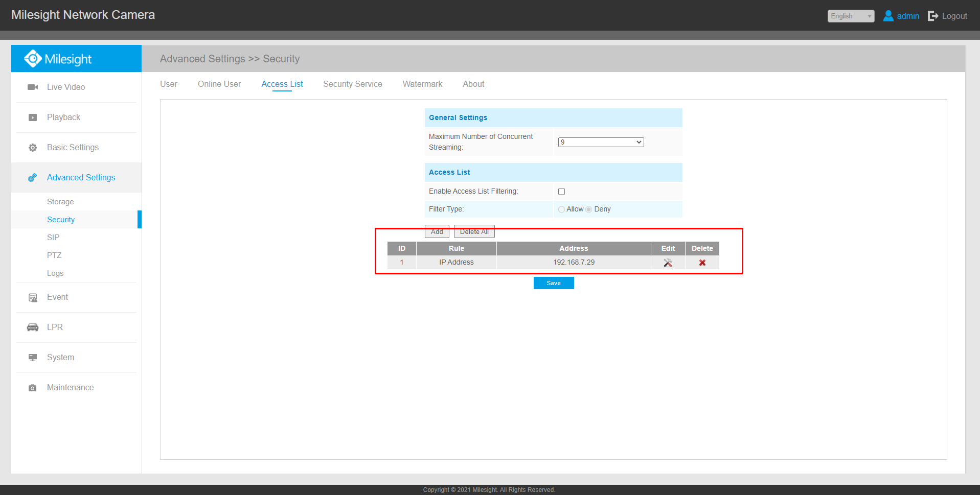Click the IP Address rule cell
This screenshot has height=495, width=980.
coord(457,263)
